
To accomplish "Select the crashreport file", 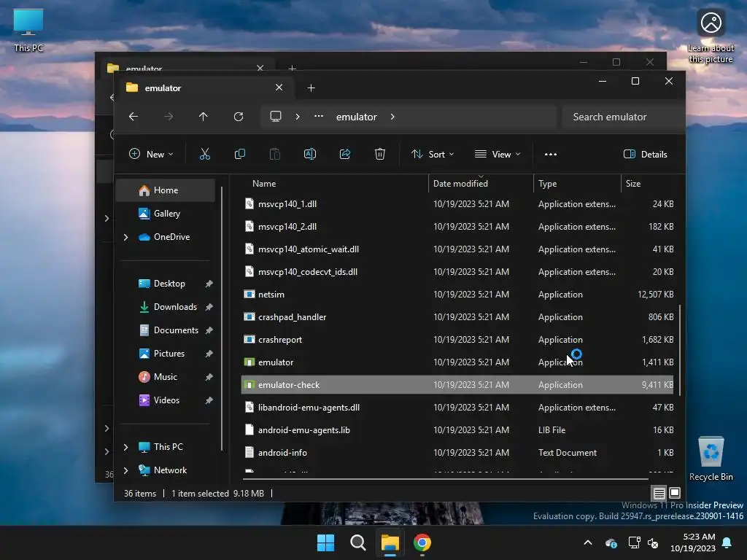I will pos(457,340).
